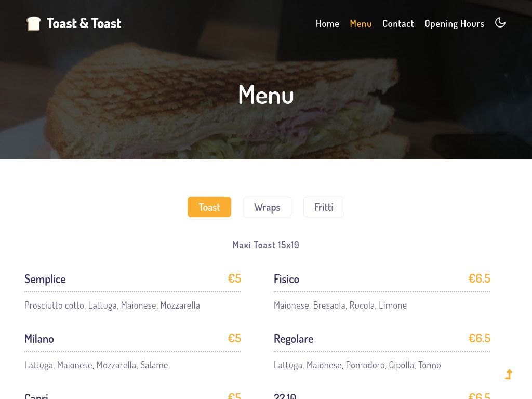Click the Semplice menu item name
The height and width of the screenshot is (399, 532).
pos(45,279)
